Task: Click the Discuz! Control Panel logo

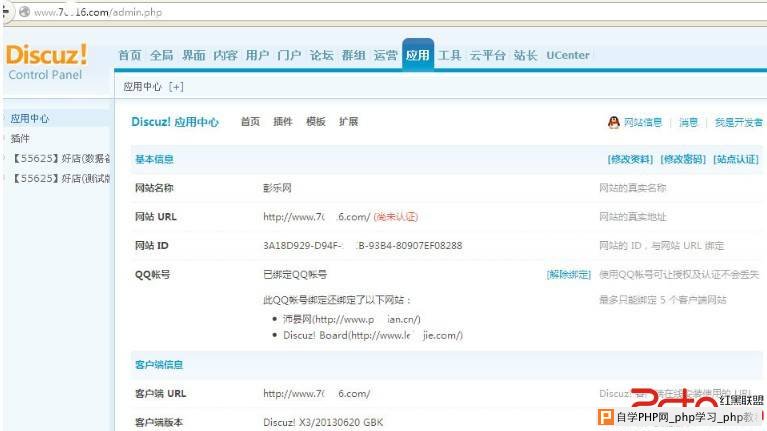Action: pos(46,62)
